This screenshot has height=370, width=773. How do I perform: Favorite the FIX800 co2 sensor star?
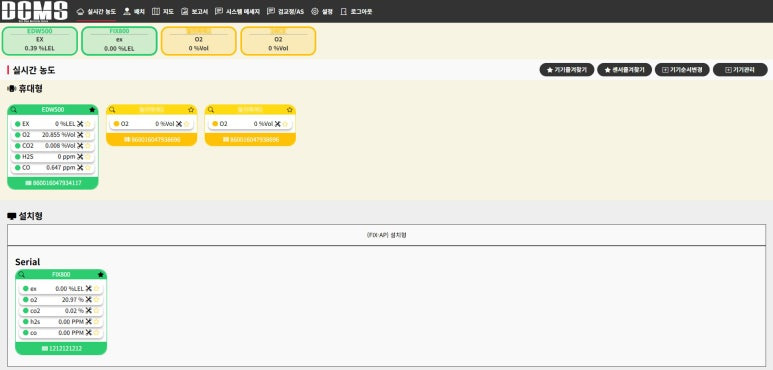point(97,310)
